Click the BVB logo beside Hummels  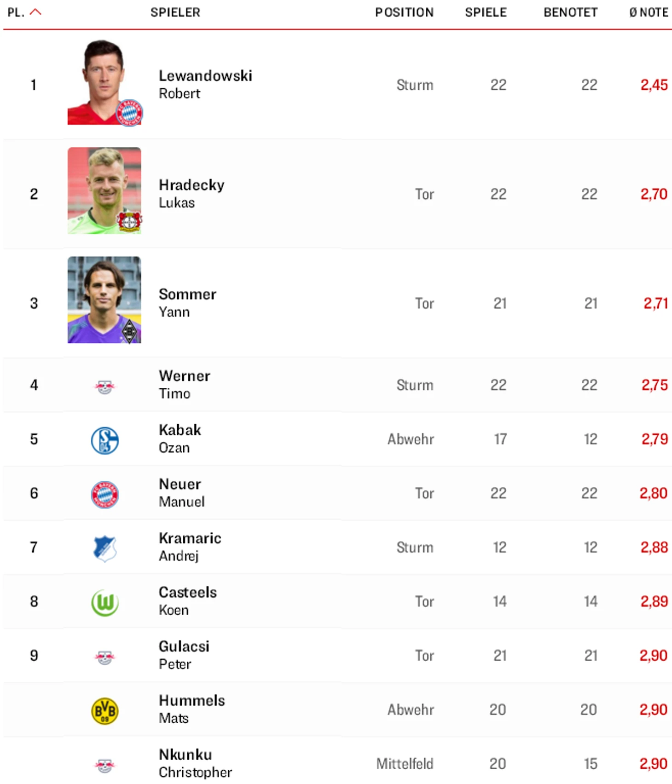pyautogui.click(x=104, y=711)
